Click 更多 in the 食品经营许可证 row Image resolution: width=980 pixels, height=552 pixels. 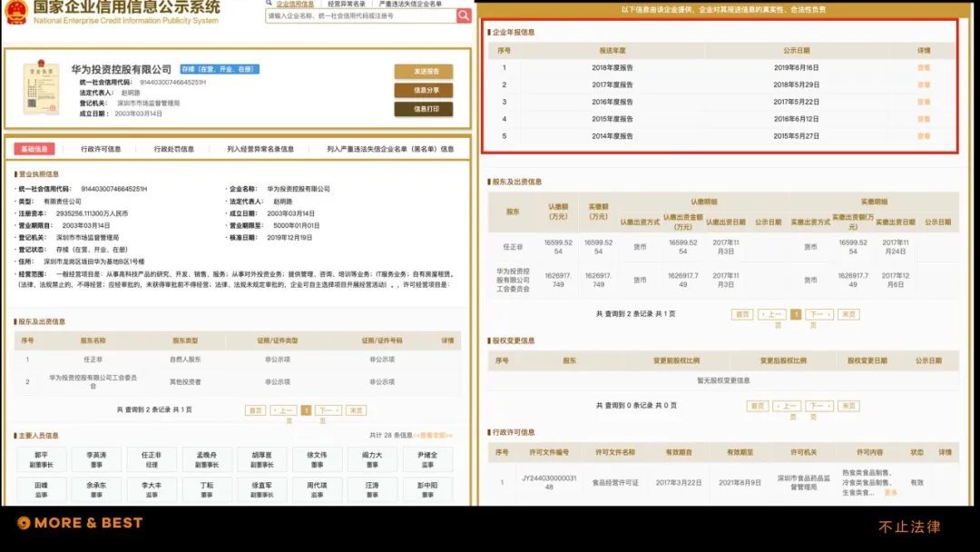[891, 493]
